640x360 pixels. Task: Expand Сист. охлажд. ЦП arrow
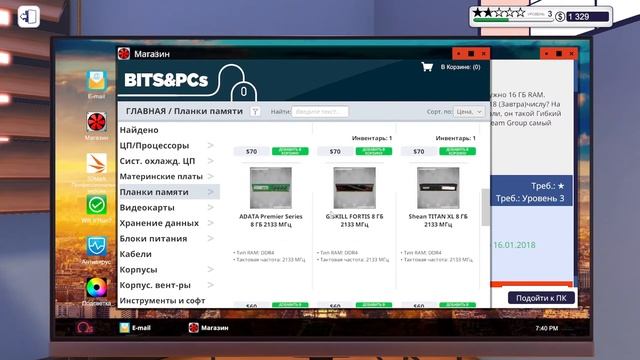pyautogui.click(x=211, y=161)
